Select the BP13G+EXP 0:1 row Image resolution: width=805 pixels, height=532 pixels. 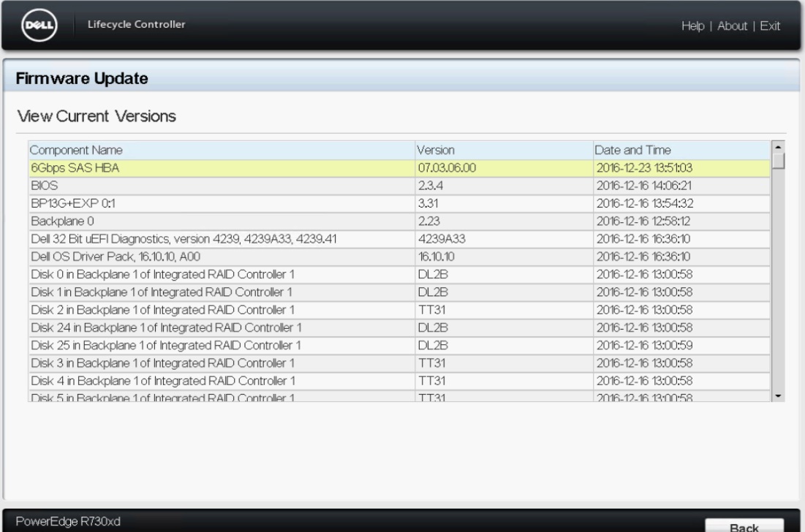pyautogui.click(x=219, y=203)
